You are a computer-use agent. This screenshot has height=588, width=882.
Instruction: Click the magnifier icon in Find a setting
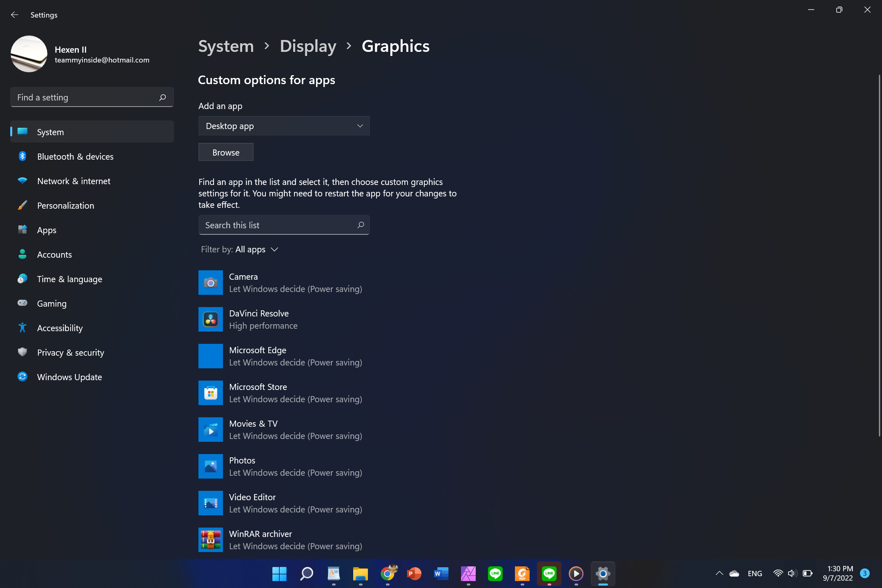(163, 97)
